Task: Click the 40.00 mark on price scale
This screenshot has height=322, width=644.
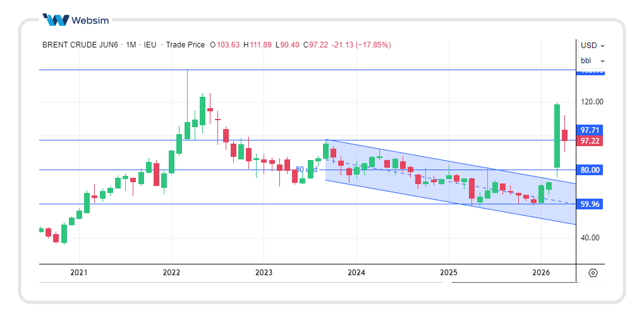Action: pyautogui.click(x=592, y=238)
